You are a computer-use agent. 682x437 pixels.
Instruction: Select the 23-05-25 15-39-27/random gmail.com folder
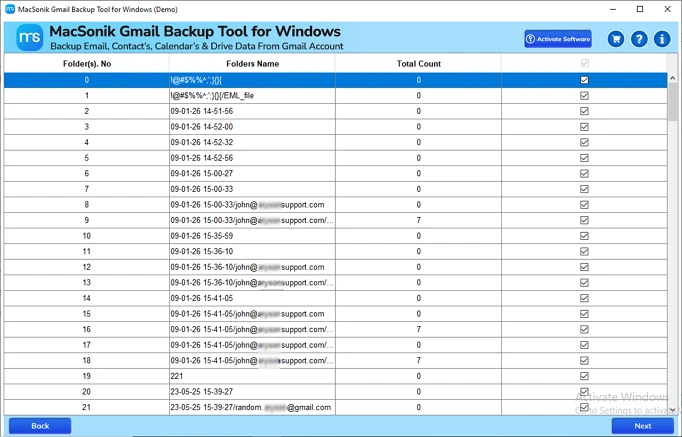251,407
